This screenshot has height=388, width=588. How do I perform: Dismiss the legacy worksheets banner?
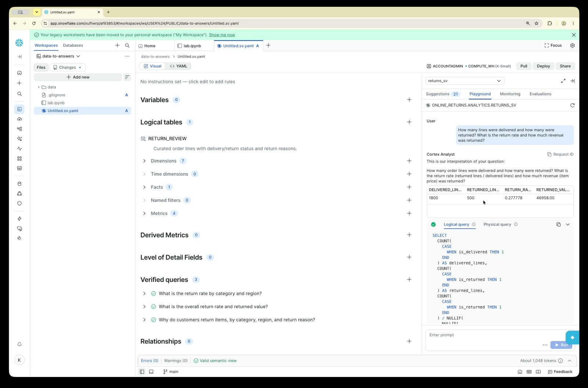pos(574,35)
